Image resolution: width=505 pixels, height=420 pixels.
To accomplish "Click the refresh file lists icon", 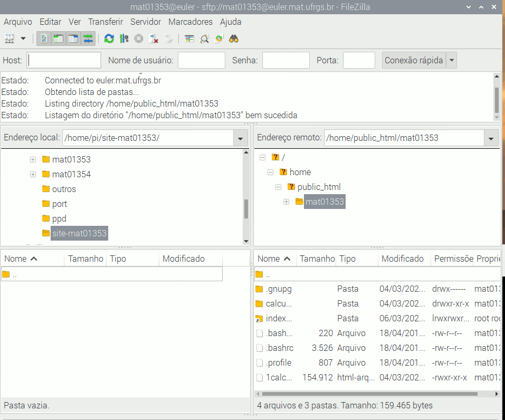I will click(109, 39).
